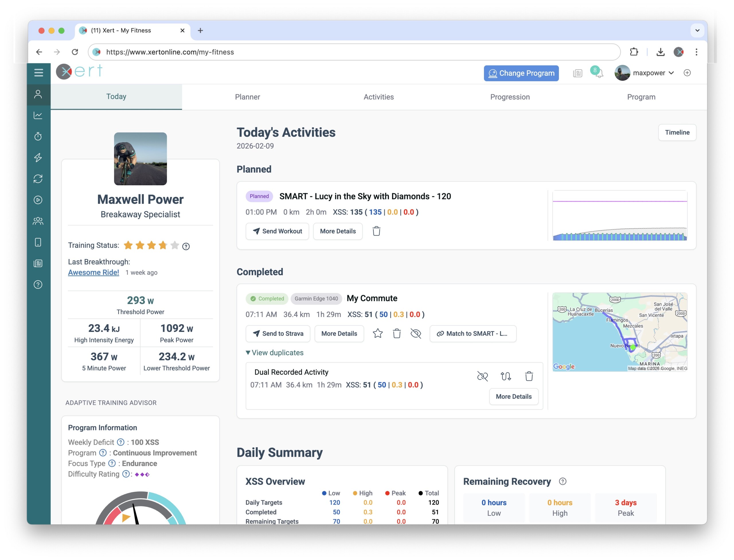
Task: Collapse the View duplicates section
Action: click(x=275, y=353)
